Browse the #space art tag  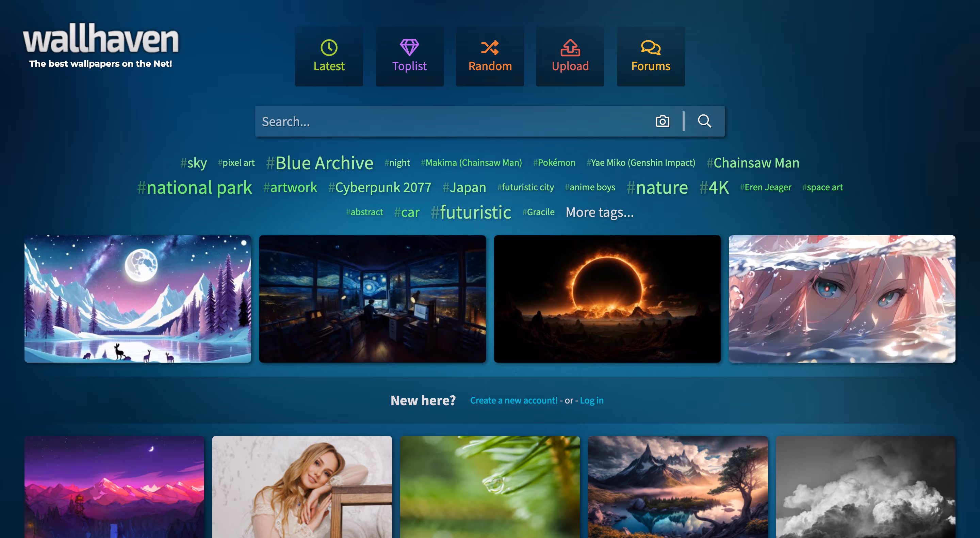pos(822,187)
